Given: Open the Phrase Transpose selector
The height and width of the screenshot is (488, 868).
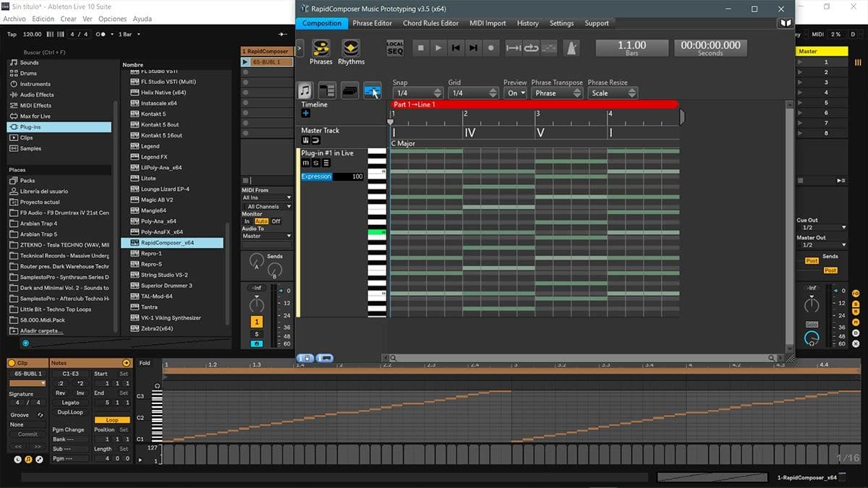Looking at the screenshot, I should (x=557, y=93).
